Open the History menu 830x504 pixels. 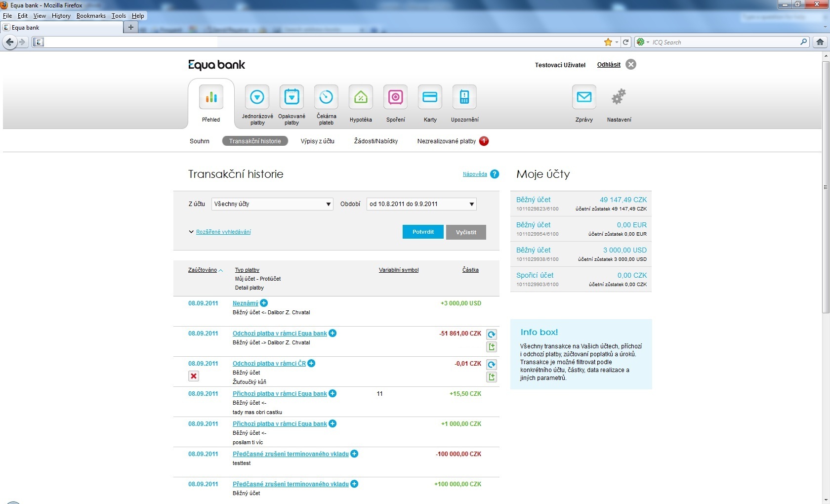61,16
